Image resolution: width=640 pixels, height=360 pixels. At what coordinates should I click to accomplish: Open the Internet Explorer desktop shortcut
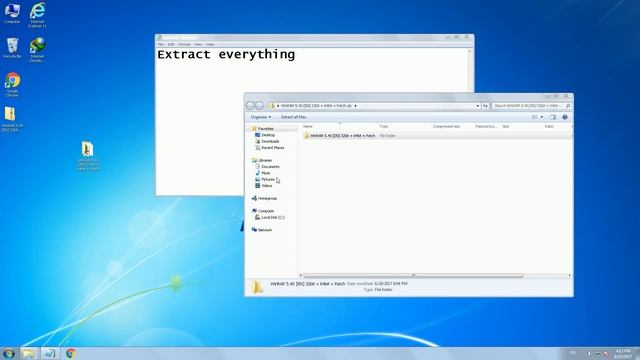37,15
